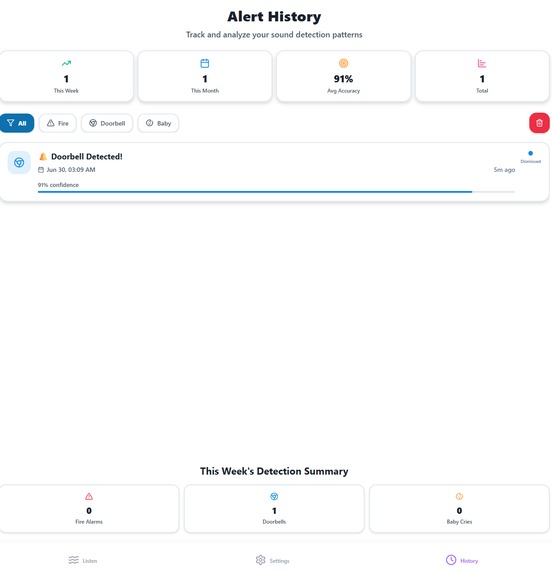Switch to the Settings tab
Image resolution: width=552 pixels, height=573 pixels.
pos(273,560)
